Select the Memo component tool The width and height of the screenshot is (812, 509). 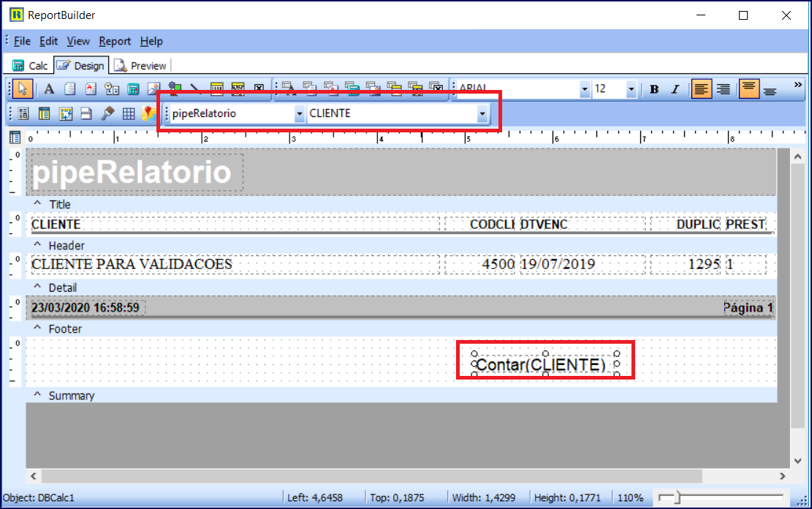coord(70,88)
